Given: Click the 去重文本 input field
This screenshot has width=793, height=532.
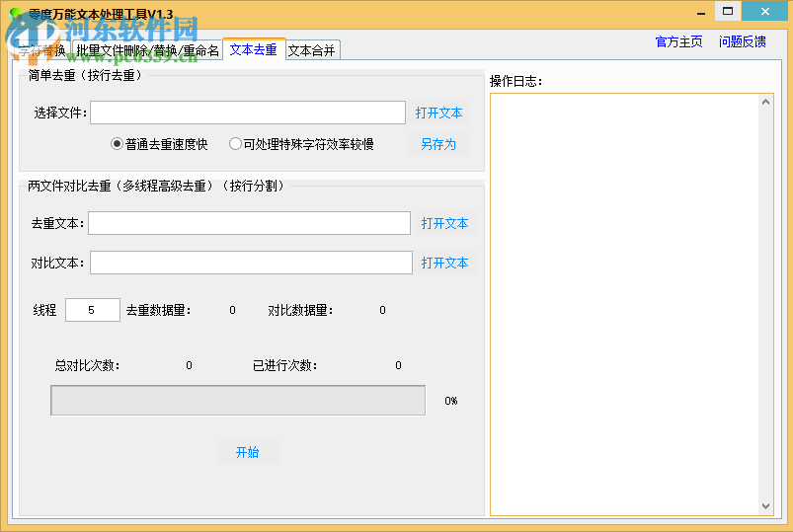Looking at the screenshot, I should click(x=249, y=223).
